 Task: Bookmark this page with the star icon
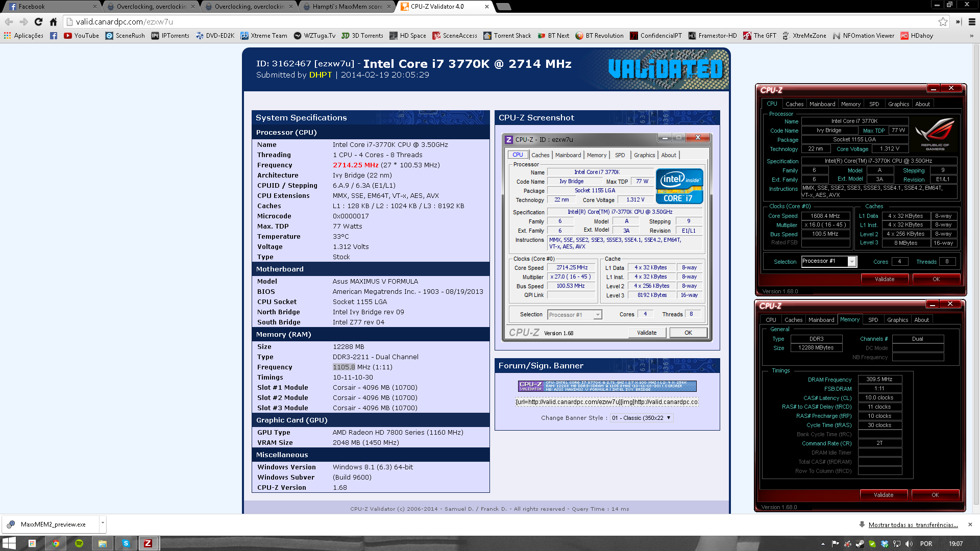pos(943,22)
